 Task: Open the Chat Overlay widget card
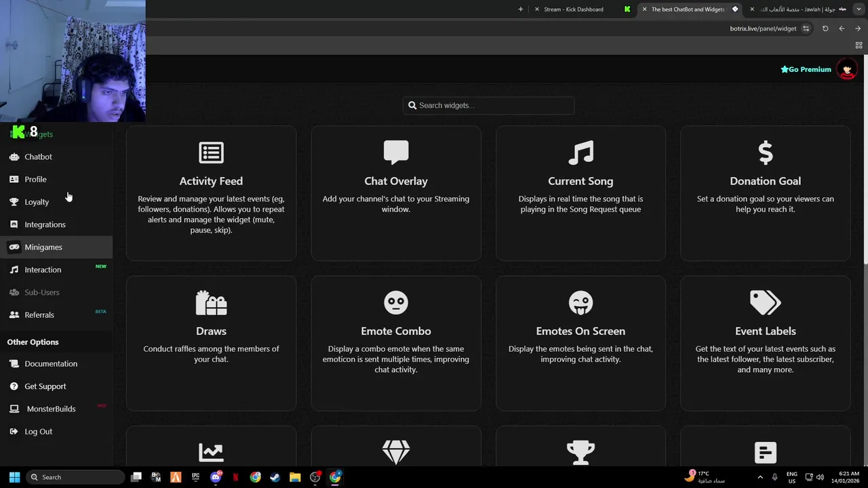396,193
